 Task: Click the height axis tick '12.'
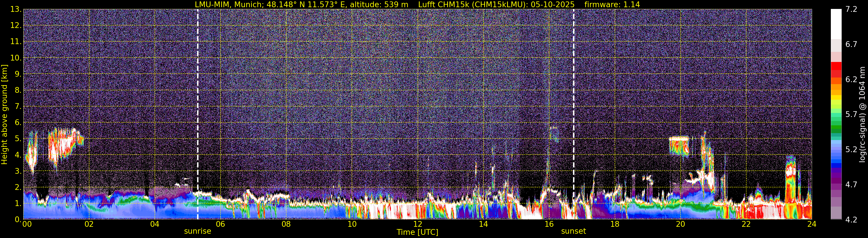(x=16, y=26)
